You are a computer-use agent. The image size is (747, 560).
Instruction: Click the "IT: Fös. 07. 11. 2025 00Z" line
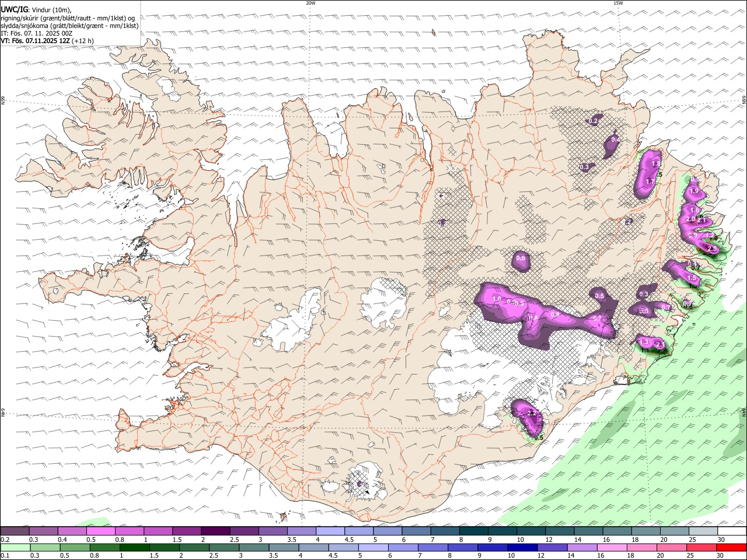[36, 33]
